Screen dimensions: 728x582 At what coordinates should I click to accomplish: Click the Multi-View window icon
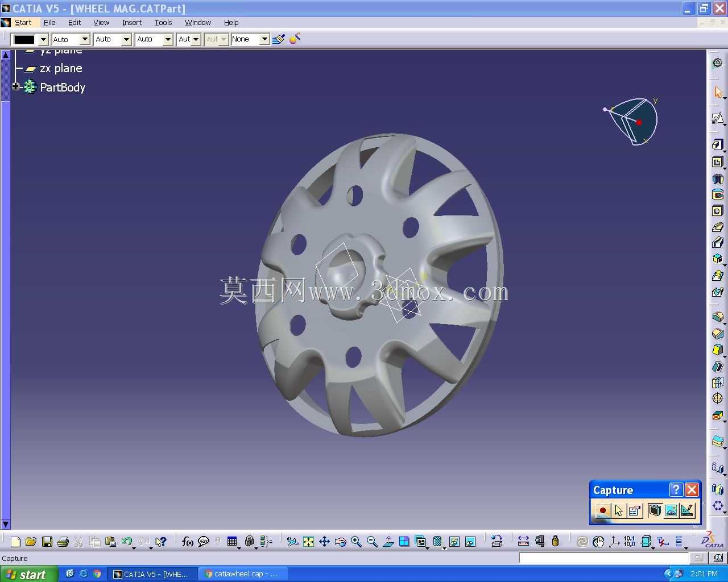click(x=404, y=542)
